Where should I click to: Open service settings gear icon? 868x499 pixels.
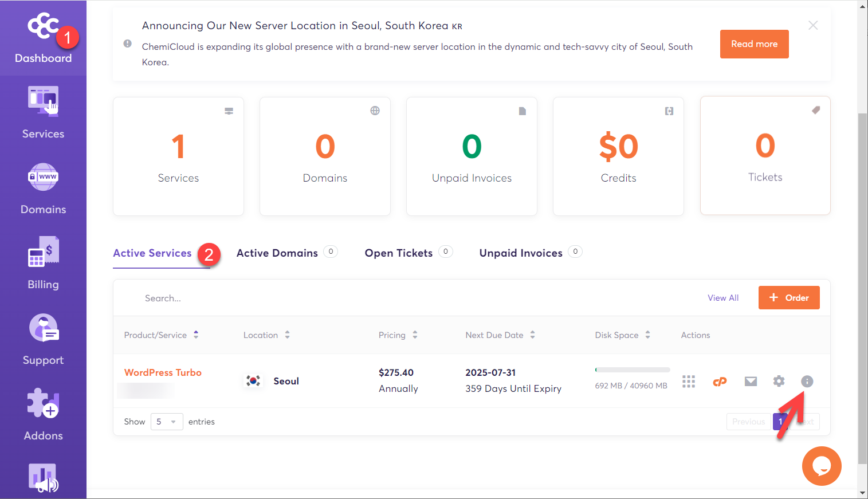[x=779, y=381]
